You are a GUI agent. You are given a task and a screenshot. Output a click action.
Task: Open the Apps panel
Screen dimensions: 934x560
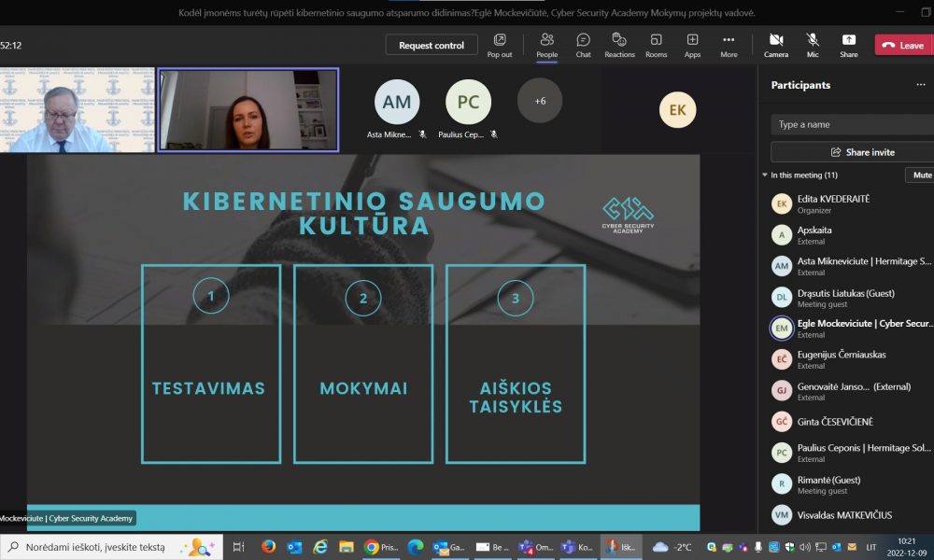692,45
